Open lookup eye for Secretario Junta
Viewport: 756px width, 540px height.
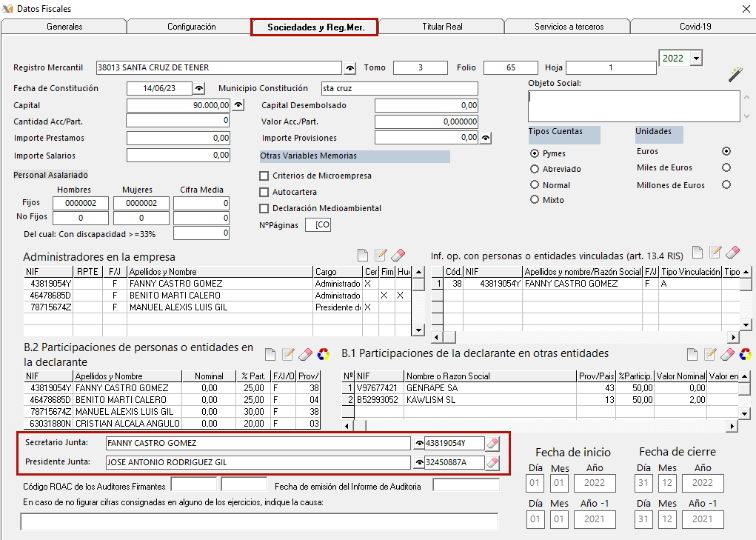[419, 443]
